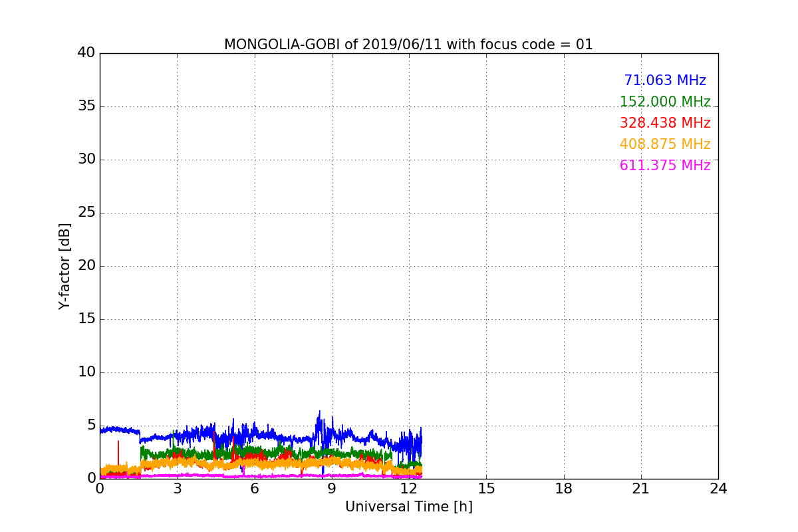
Task: Click the x-axis tick label 12
Action: click(409, 489)
